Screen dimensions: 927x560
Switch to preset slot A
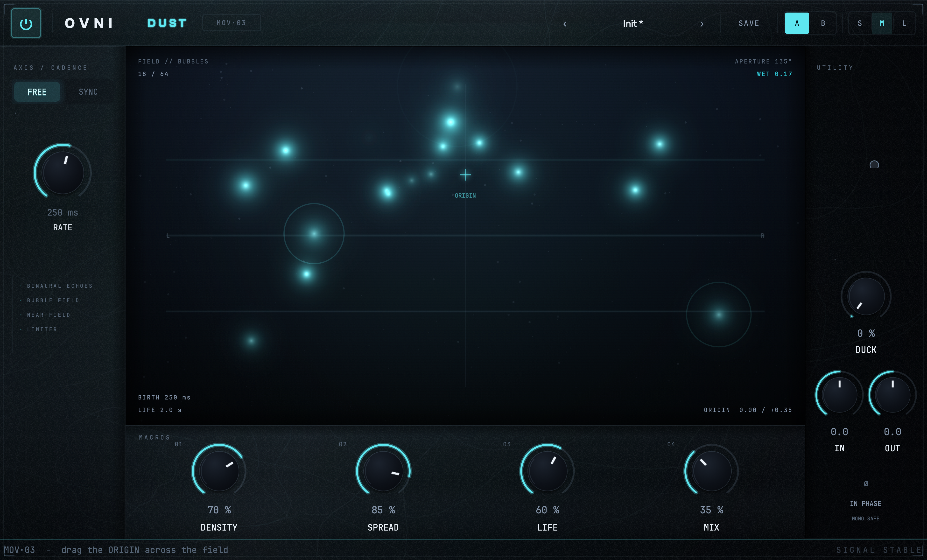pos(797,23)
